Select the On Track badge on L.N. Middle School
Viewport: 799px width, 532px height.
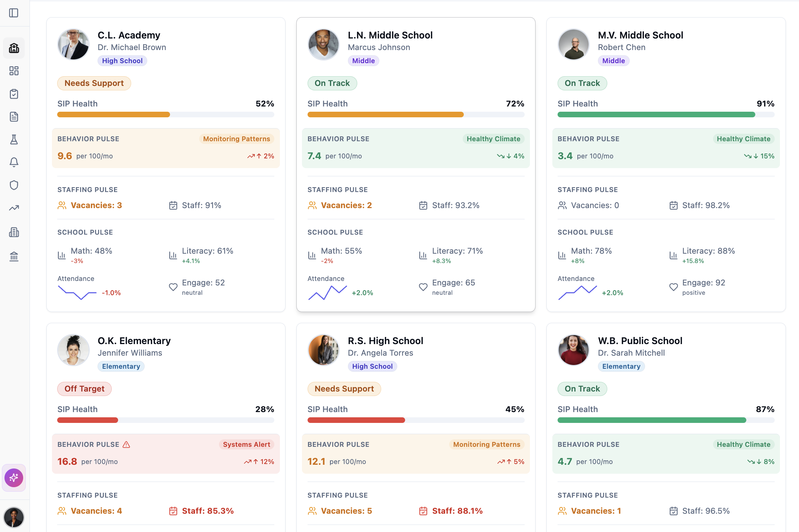tap(332, 83)
